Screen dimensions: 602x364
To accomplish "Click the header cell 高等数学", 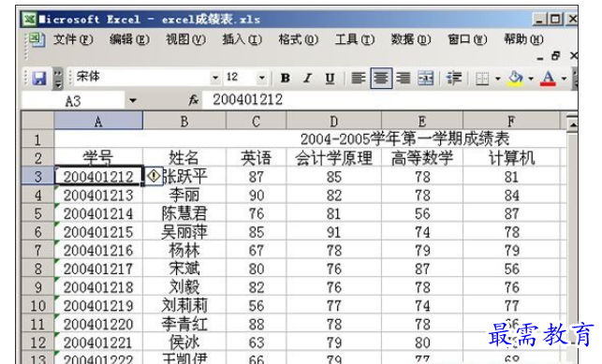I will coord(422,157).
